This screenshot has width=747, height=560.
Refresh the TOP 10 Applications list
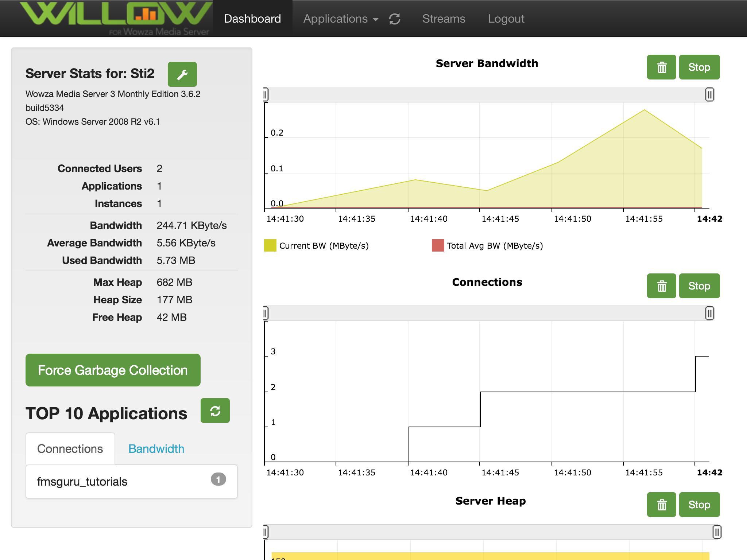point(215,411)
